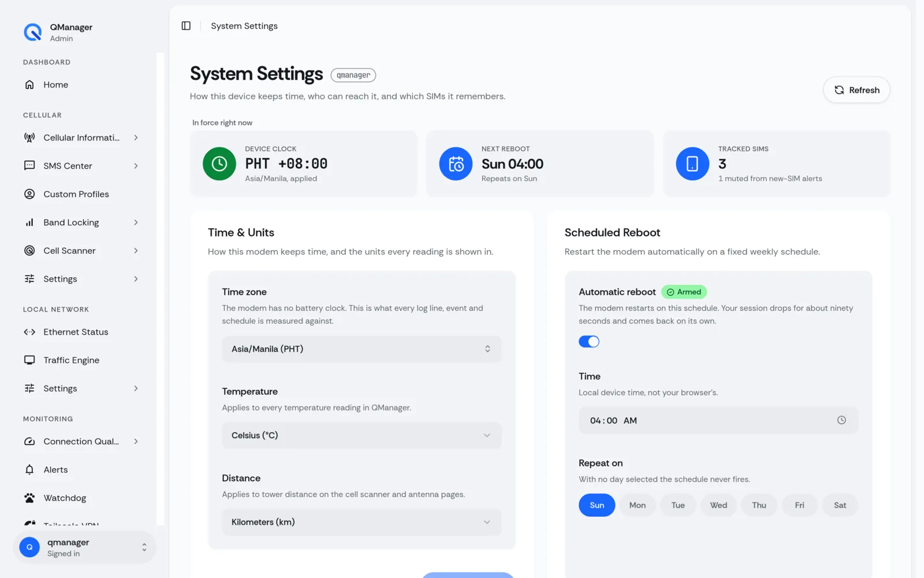Viewport: 924px width, 578px height.
Task: Click the Cell Scanner radar icon
Action: (x=29, y=251)
